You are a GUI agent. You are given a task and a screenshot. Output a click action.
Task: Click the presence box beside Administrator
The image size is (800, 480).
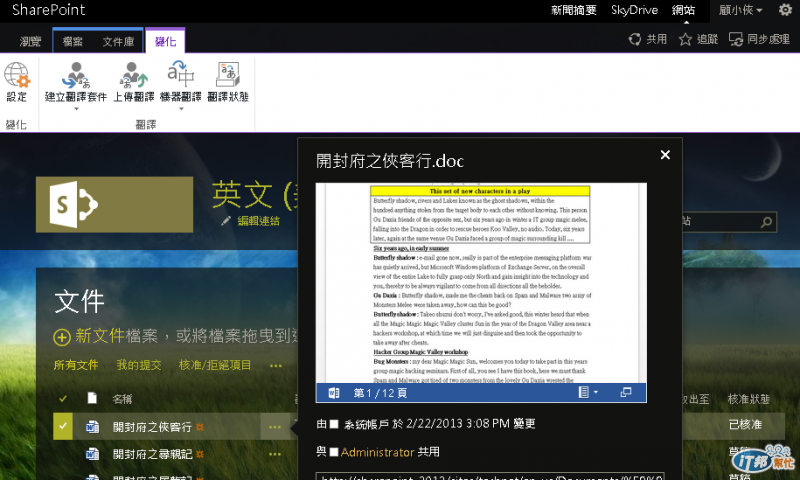click(x=334, y=452)
